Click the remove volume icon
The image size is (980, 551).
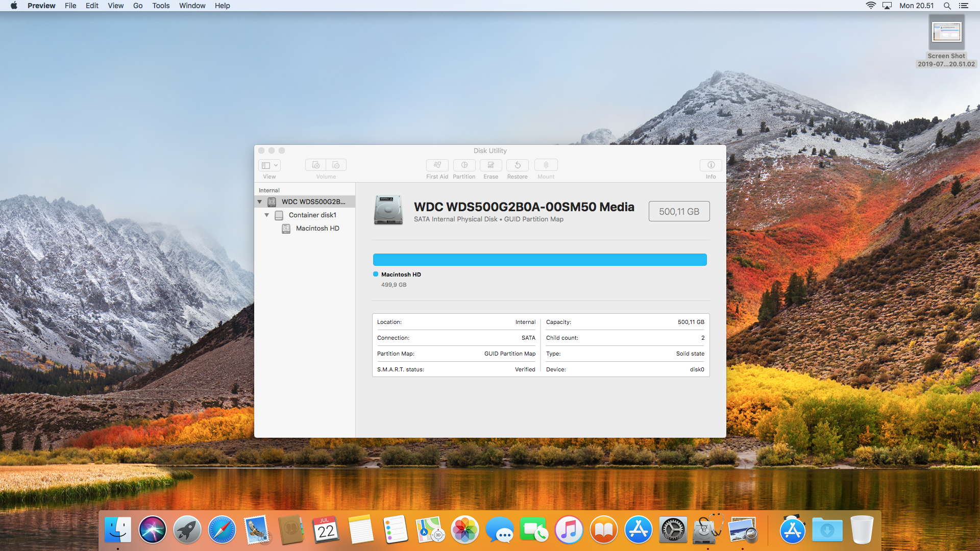tap(336, 165)
